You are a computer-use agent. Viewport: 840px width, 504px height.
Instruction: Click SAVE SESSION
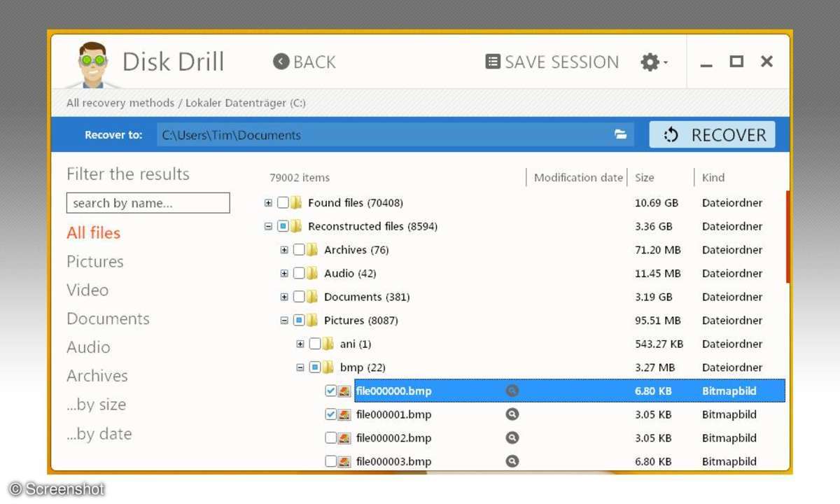(552, 62)
